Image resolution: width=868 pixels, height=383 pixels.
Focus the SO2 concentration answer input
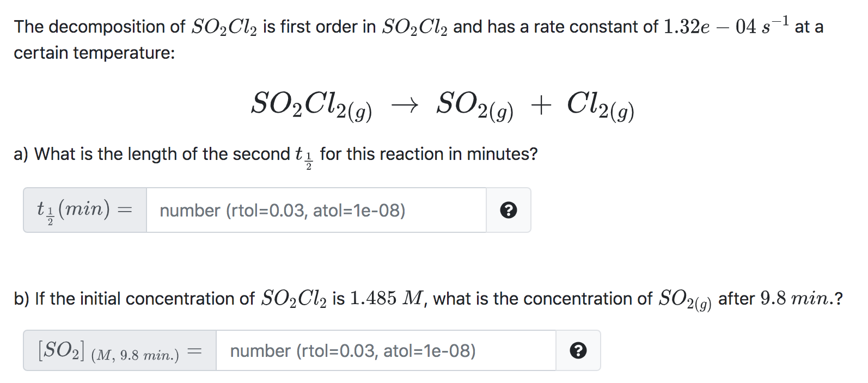pos(386,350)
